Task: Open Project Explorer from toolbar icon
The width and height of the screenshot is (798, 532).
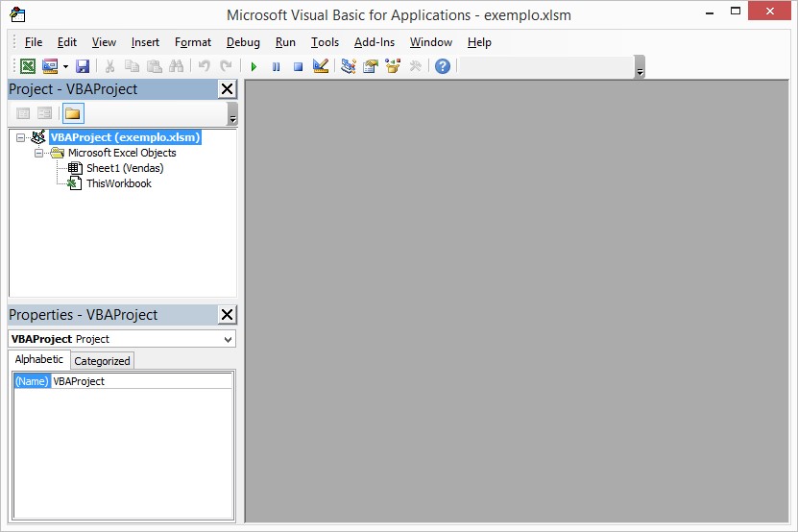Action: click(348, 66)
